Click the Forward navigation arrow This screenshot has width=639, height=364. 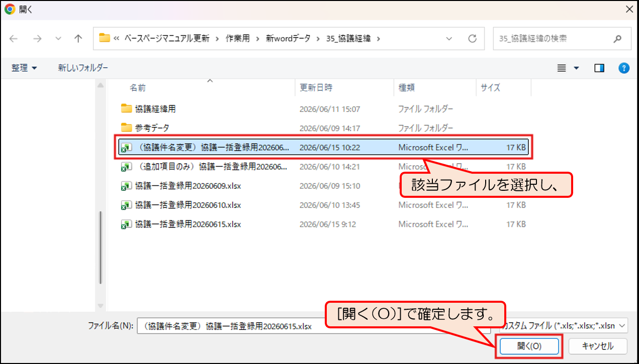[x=37, y=39]
